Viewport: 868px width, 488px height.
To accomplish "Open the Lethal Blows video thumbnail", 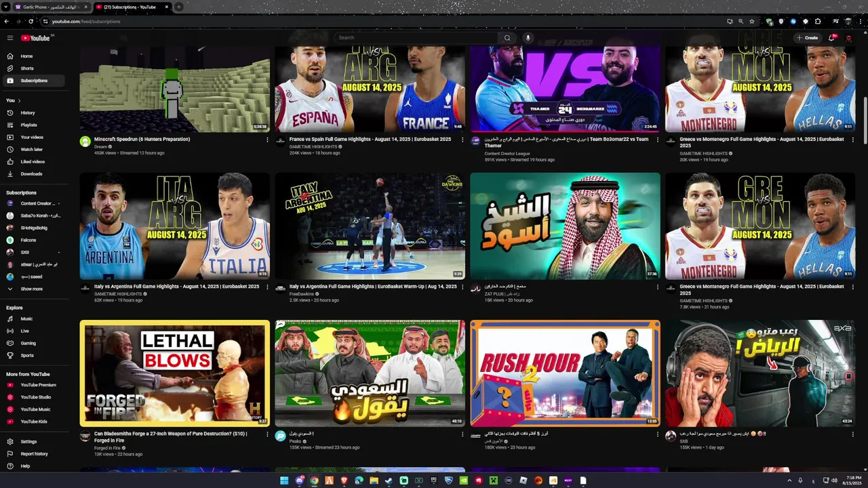I will point(175,373).
